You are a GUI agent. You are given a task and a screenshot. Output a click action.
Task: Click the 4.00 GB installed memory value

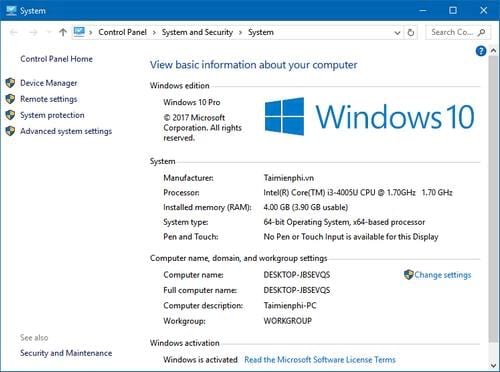click(x=306, y=207)
